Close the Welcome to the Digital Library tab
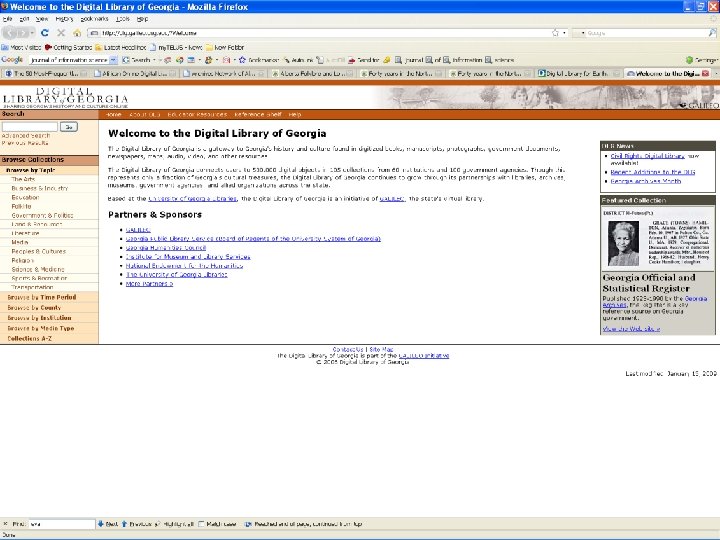The height and width of the screenshot is (540, 720). click(706, 73)
